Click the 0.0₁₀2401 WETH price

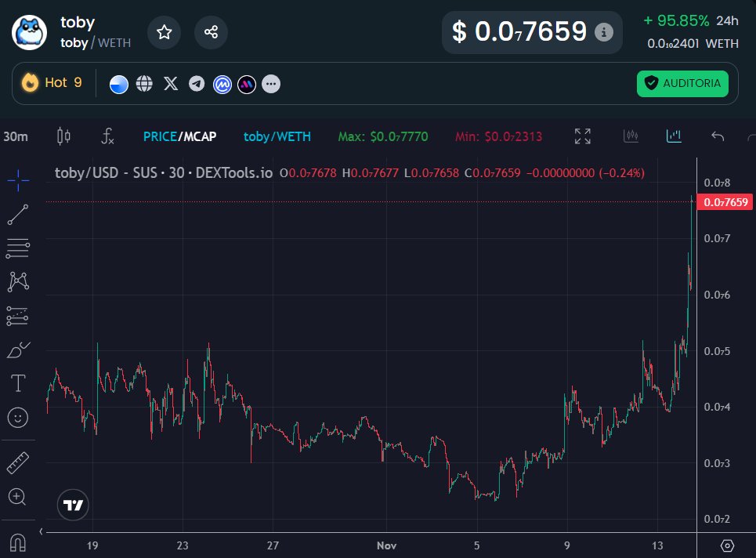point(693,43)
